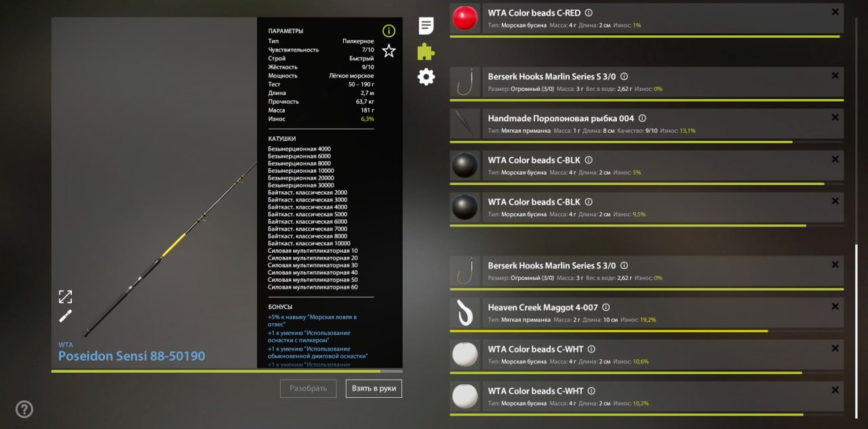Show info for second Berserk Hooks Marlin hook

[624, 266]
